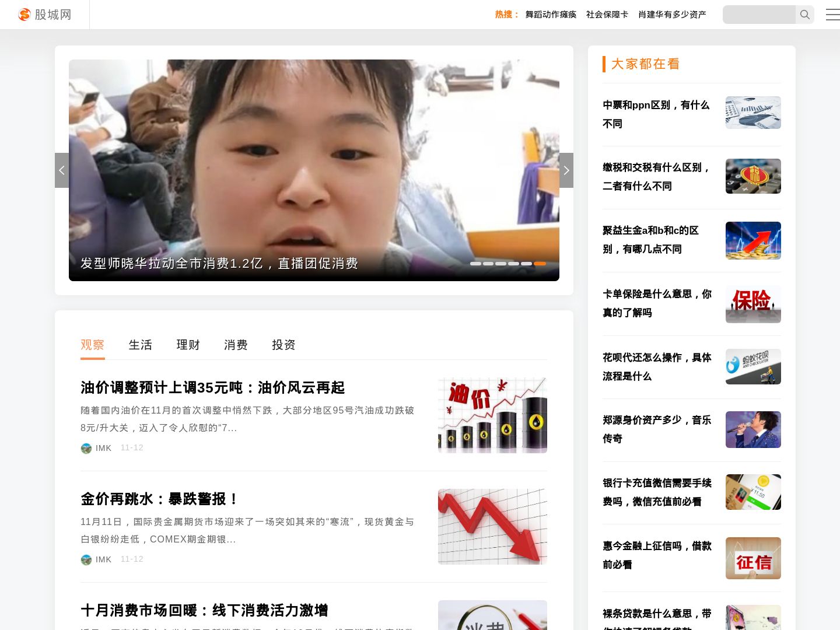The width and height of the screenshot is (840, 630).
Task: Click the 油价 oil barrels thumbnail
Action: [492, 415]
